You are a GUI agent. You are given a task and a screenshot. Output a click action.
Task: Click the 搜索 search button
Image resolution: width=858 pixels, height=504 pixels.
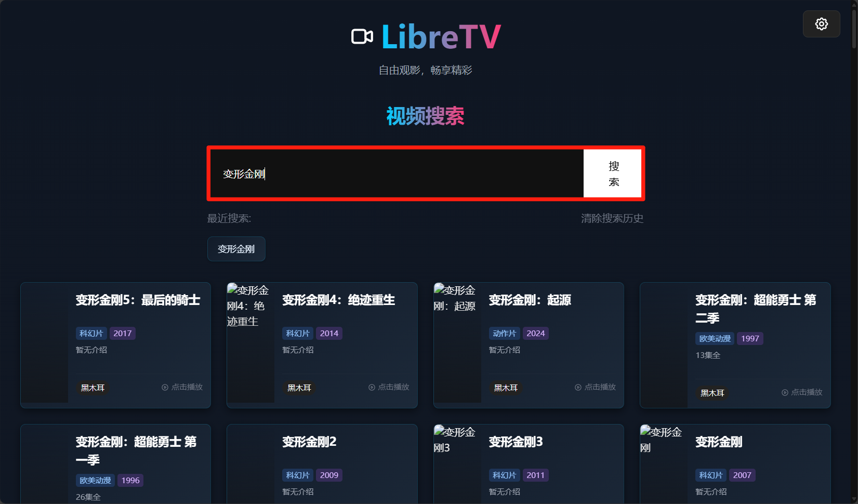point(613,174)
